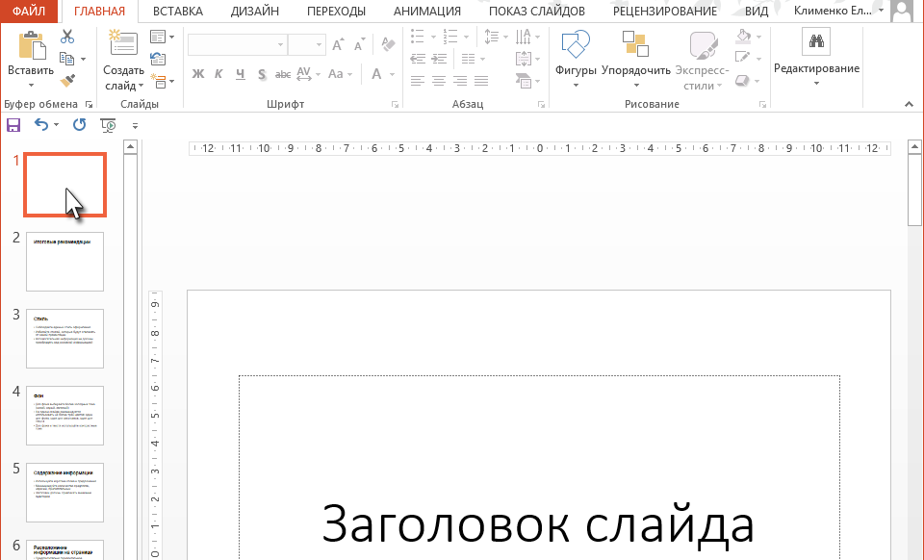The height and width of the screenshot is (560, 924).
Task: Switch to the Вставка tab
Action: point(178,12)
